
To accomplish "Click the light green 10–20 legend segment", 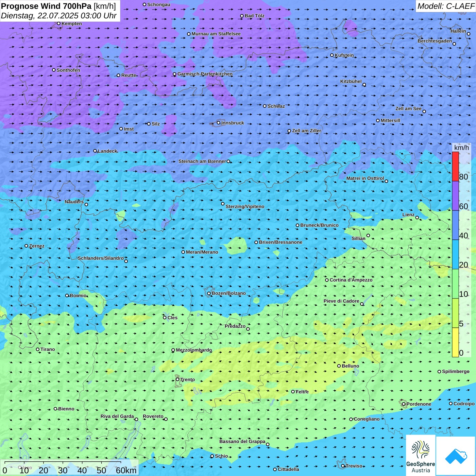I will 455,284.
